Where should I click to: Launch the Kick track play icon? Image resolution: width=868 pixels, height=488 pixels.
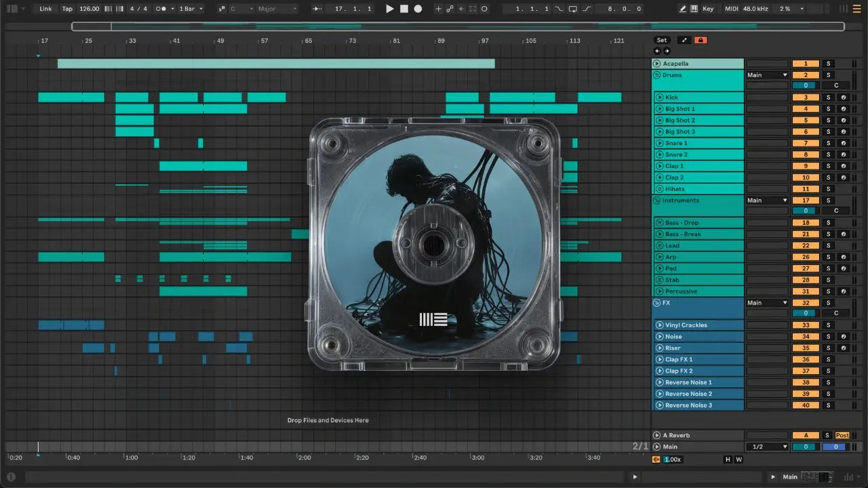pos(659,98)
